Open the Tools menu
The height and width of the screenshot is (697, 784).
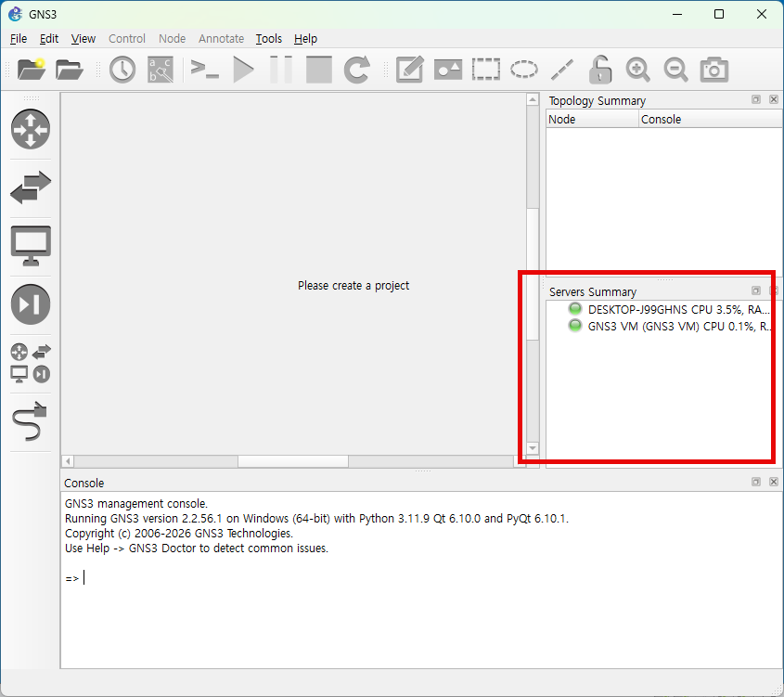[269, 38]
